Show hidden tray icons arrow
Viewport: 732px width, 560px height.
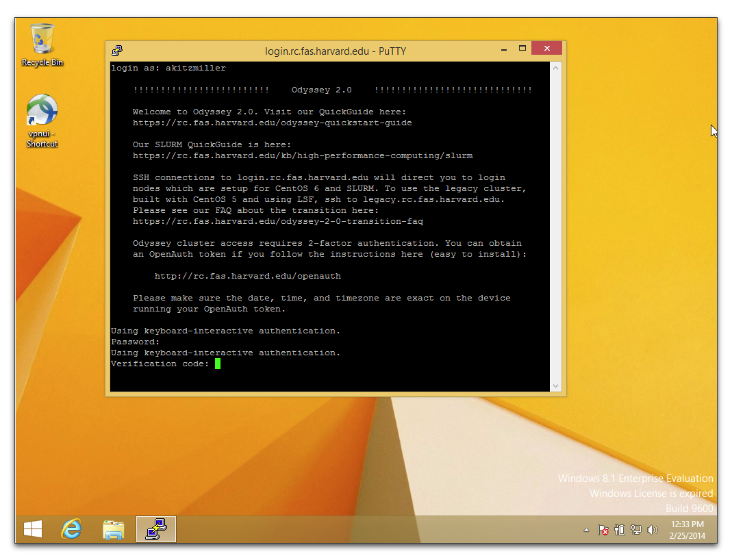click(x=586, y=530)
